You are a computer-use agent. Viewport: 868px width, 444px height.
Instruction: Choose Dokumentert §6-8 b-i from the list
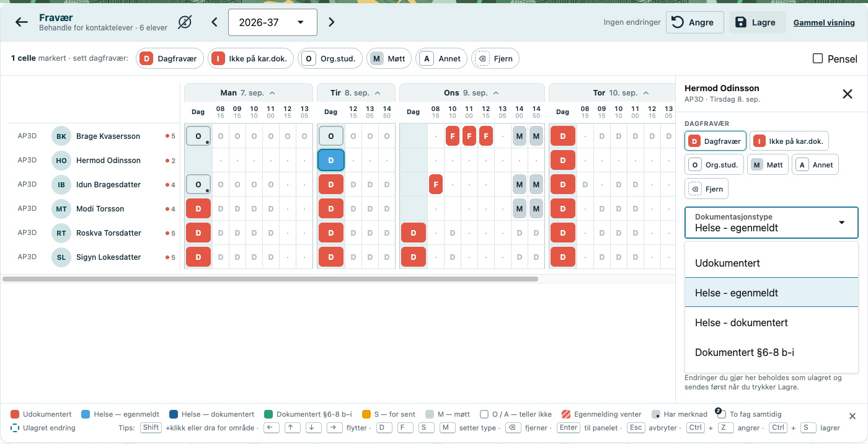[x=771, y=352]
